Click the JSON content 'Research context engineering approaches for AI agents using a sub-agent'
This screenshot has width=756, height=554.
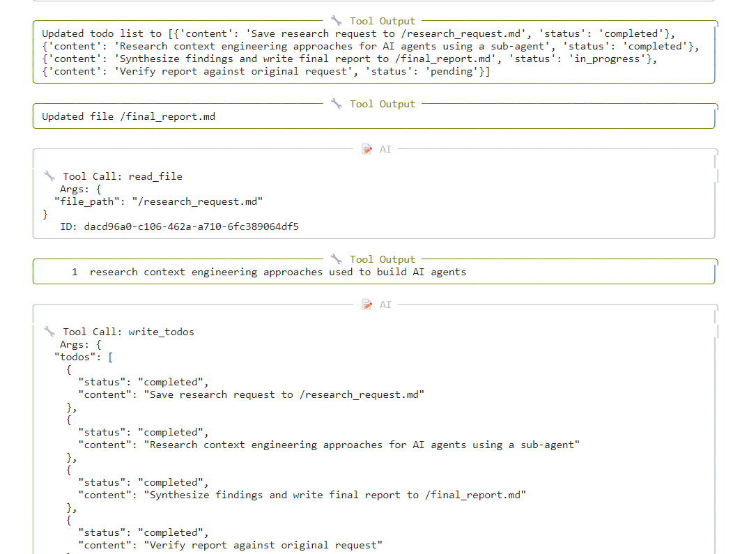tap(329, 445)
